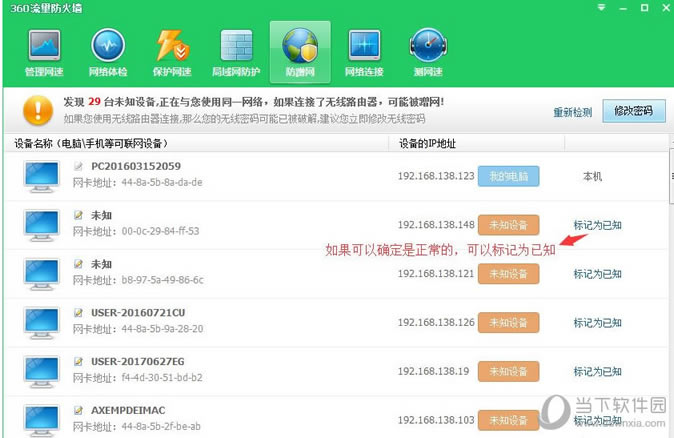Click MAC address 44-8a-5b-9a-28-20
The width and height of the screenshot is (674, 438).
[x=162, y=329]
